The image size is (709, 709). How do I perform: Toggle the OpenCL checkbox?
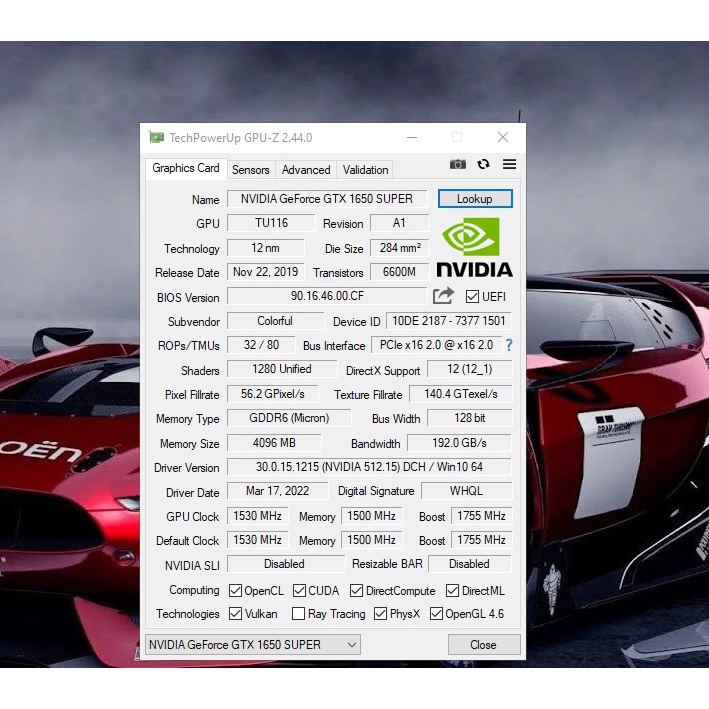(235, 591)
